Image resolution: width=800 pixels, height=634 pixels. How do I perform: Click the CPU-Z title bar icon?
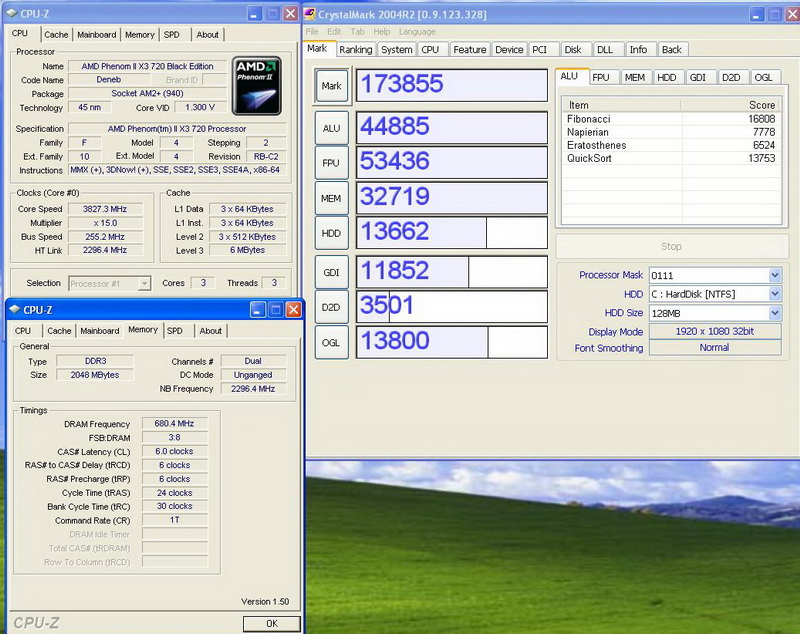(12, 14)
